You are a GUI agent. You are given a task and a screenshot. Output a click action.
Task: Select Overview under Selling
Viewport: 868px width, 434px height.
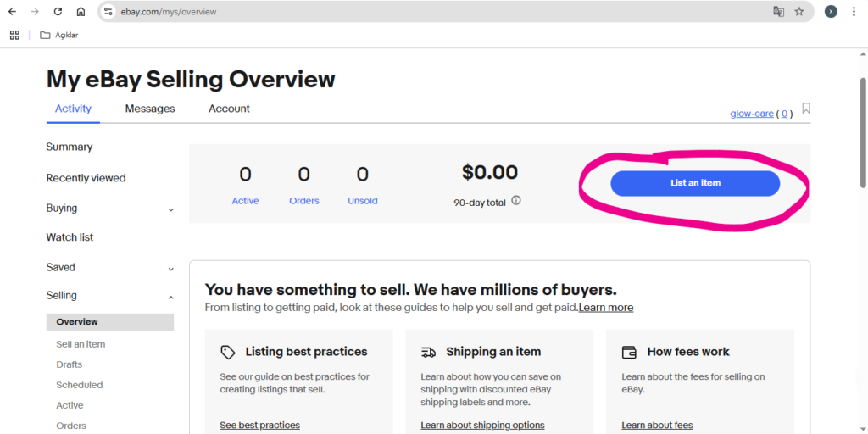110,321
